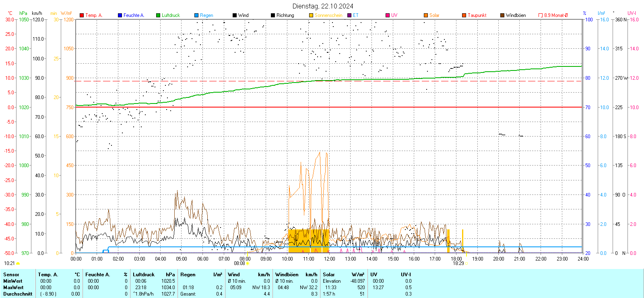Click the Durchschnitt row label

point(18,294)
